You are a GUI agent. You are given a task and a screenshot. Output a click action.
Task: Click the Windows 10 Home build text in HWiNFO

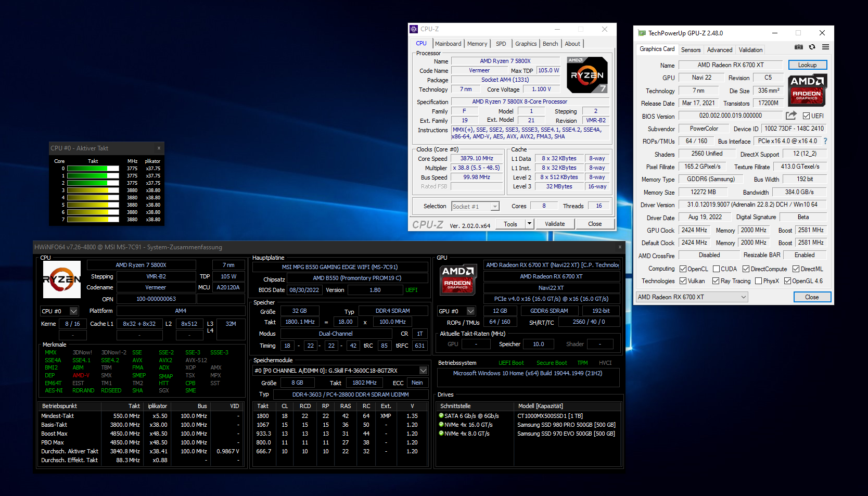tap(528, 373)
